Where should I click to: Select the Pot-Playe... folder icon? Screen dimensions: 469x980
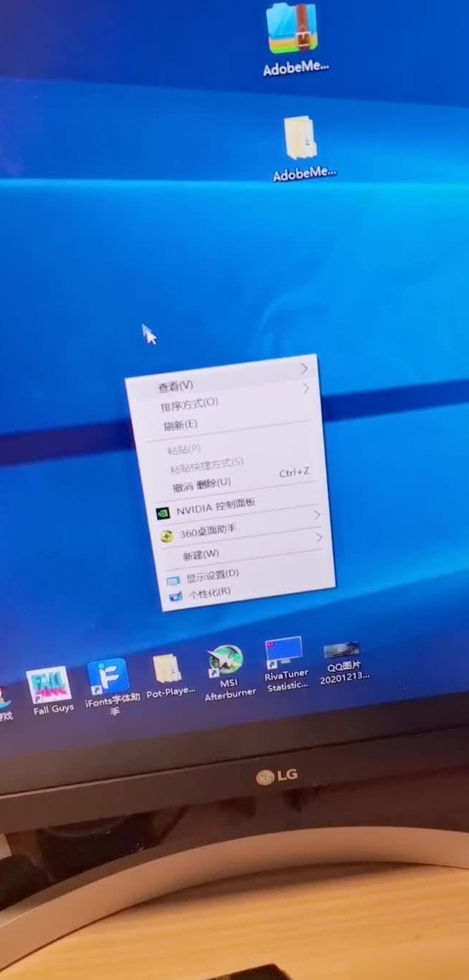coord(168,669)
